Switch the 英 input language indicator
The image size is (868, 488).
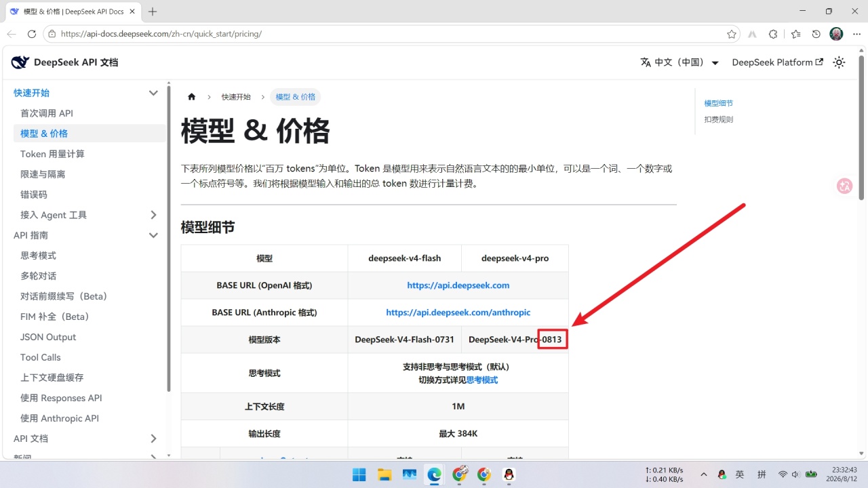[740, 474]
